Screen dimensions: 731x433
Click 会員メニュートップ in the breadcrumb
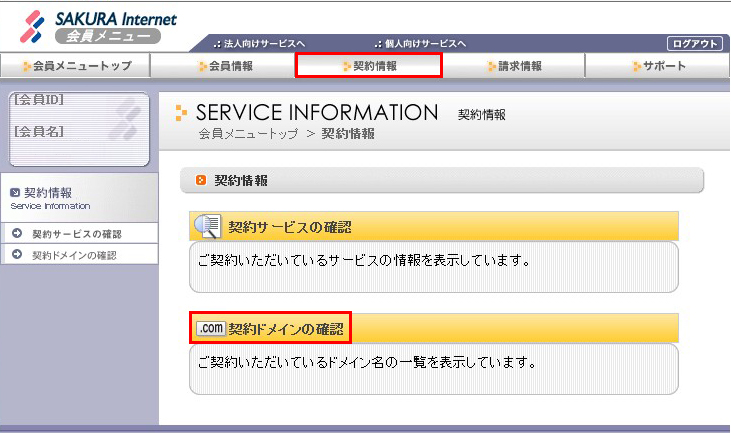tap(247, 134)
